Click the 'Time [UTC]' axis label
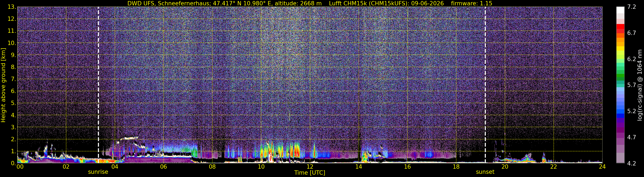 pos(309,173)
